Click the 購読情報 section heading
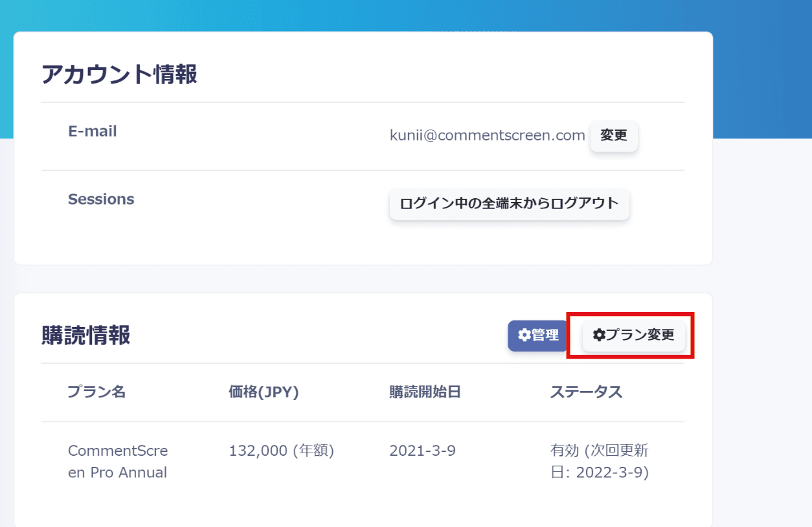The width and height of the screenshot is (812, 527). click(86, 335)
